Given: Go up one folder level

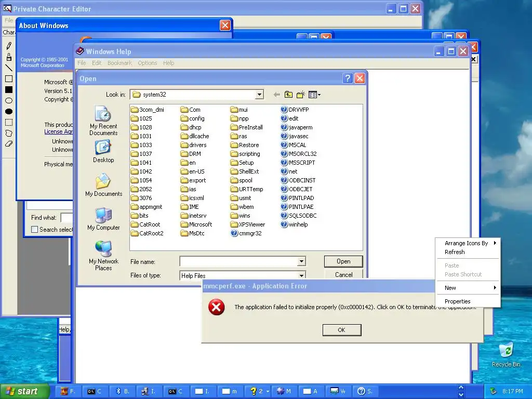Looking at the screenshot, I should 288,95.
